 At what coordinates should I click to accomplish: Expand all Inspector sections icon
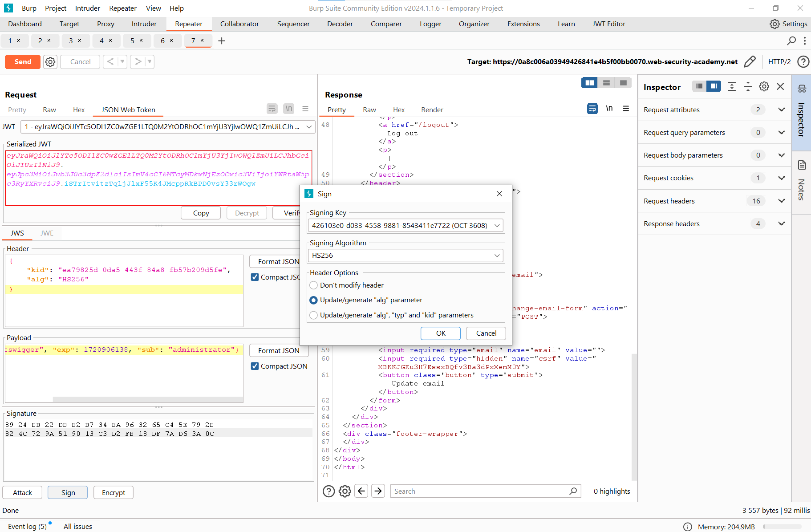pyautogui.click(x=732, y=87)
